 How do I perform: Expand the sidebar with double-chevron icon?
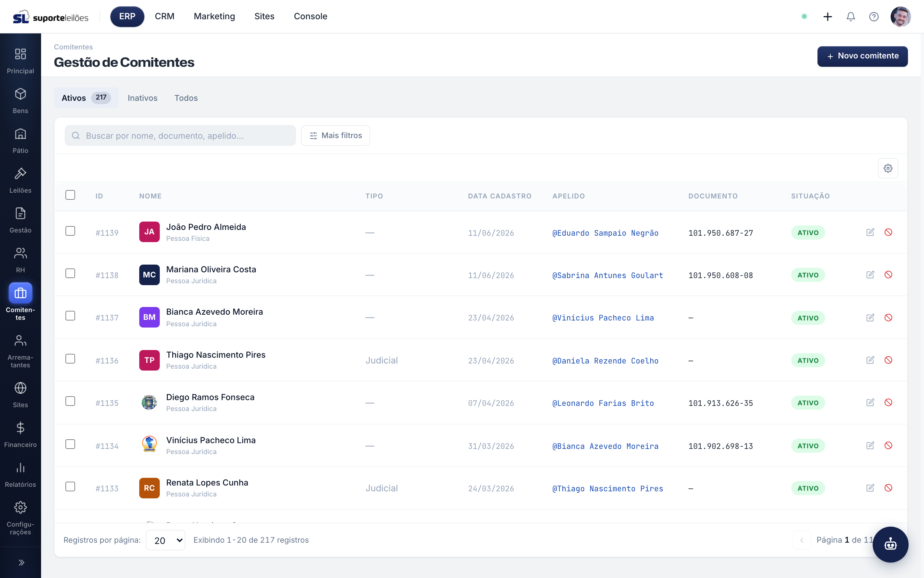(21, 562)
